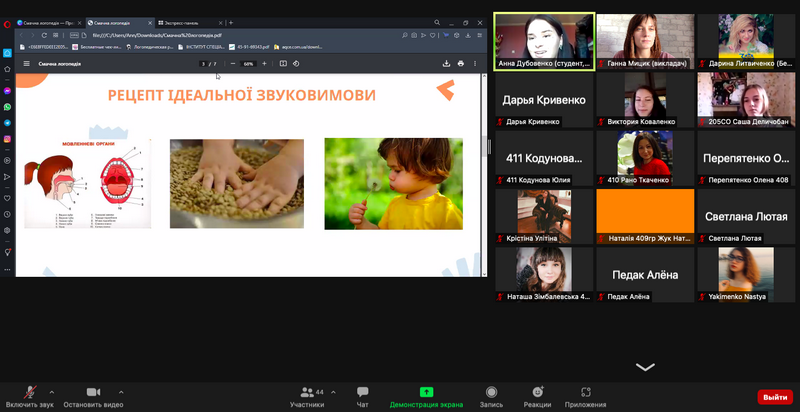Open PDF viewer more-actions menu
The image size is (800, 412).
[x=475, y=64]
